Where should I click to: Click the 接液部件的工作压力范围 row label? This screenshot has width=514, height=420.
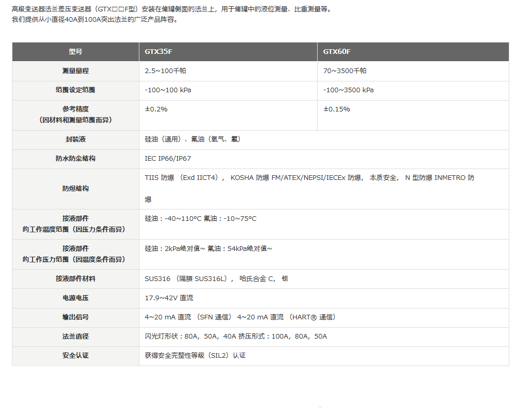coord(76,254)
